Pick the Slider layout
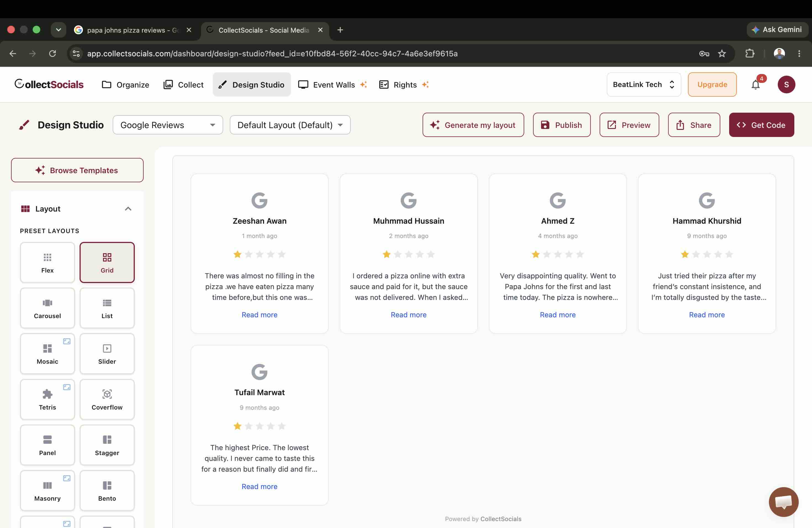 point(107,354)
